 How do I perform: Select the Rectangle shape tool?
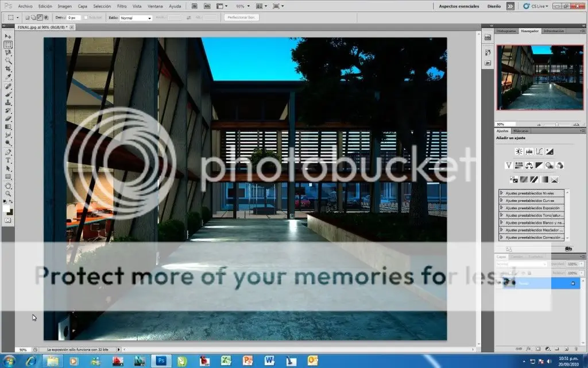(8, 177)
